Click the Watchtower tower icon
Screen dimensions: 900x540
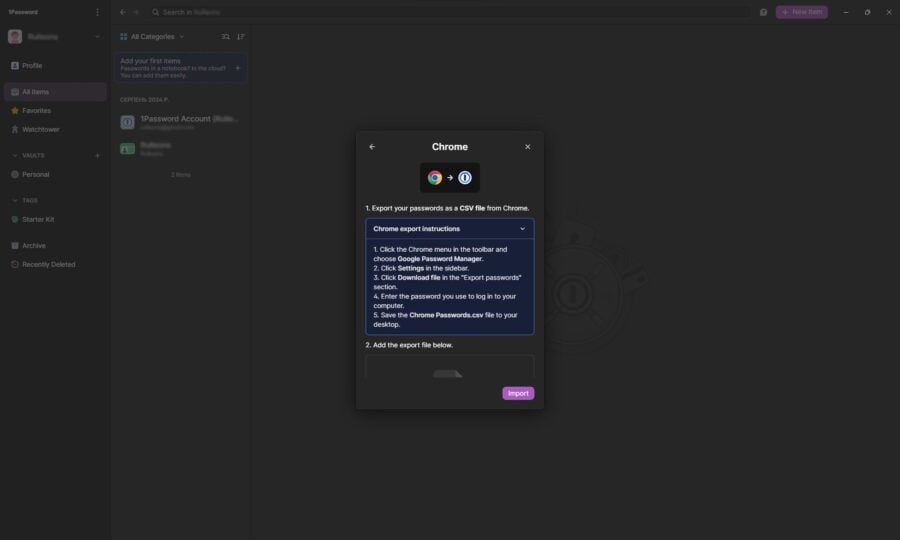point(15,130)
